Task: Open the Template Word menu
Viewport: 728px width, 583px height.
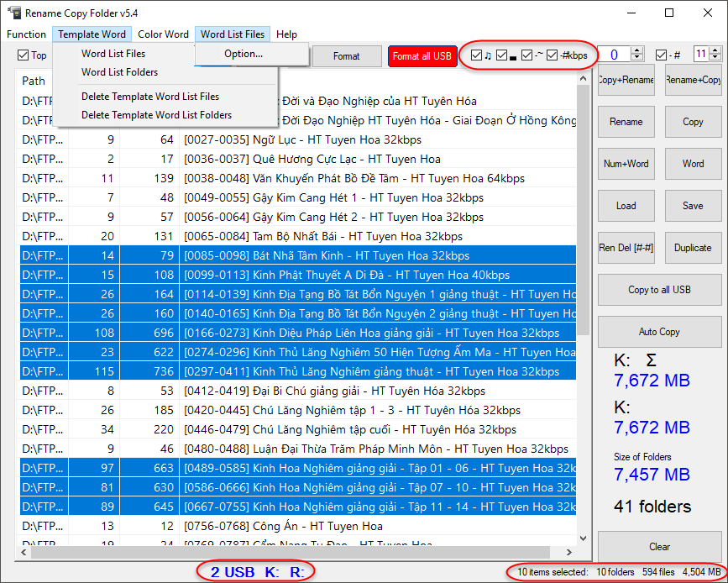Action: [92, 34]
